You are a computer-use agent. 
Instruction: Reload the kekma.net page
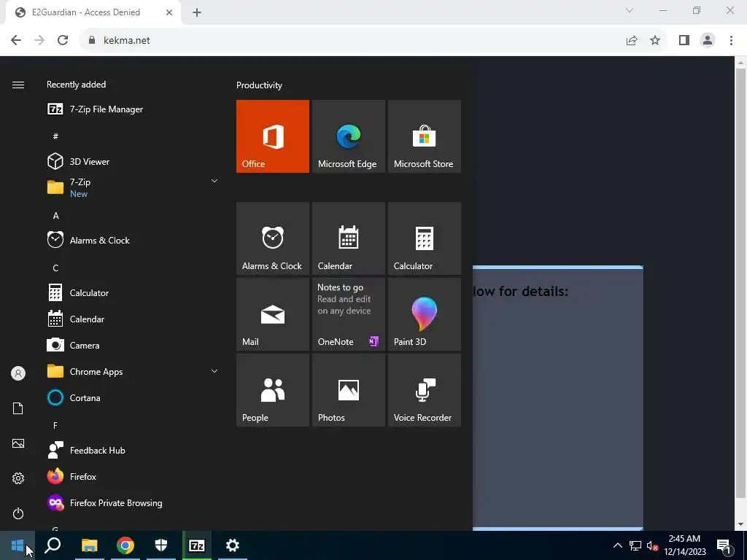(x=63, y=40)
